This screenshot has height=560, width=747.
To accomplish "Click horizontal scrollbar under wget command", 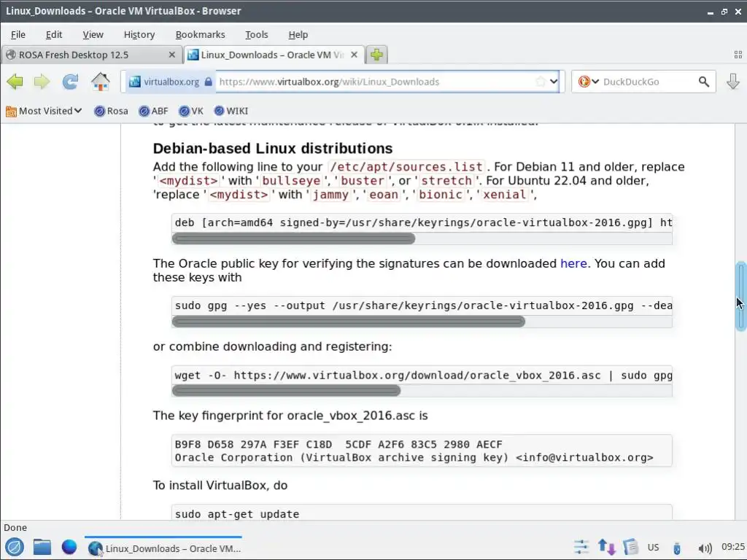I will point(286,391).
